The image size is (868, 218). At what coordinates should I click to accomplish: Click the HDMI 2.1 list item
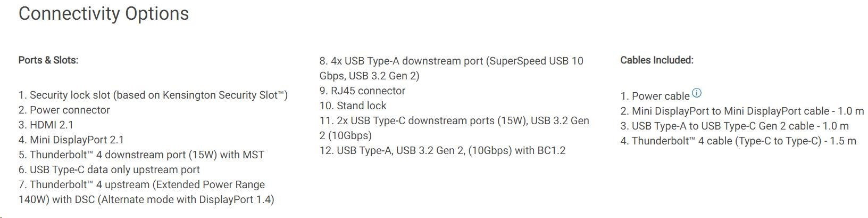coord(46,125)
